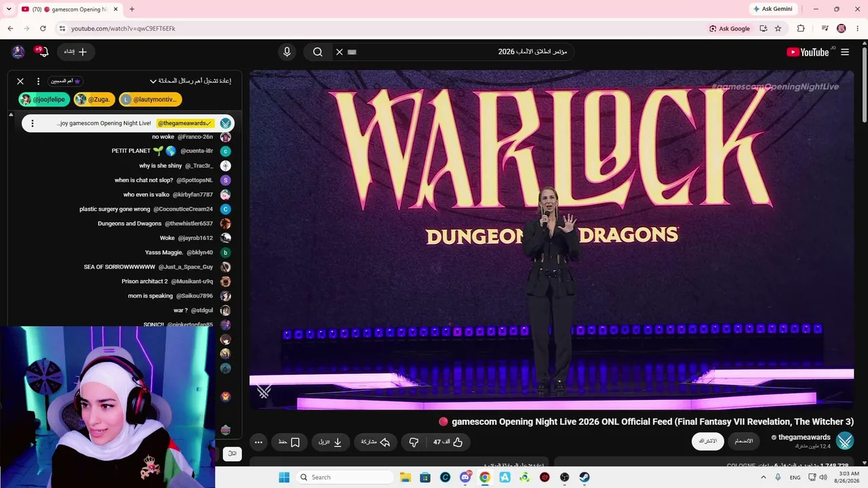Click inside the YouTube search field
This screenshot has width=868, height=488.
click(x=461, y=52)
